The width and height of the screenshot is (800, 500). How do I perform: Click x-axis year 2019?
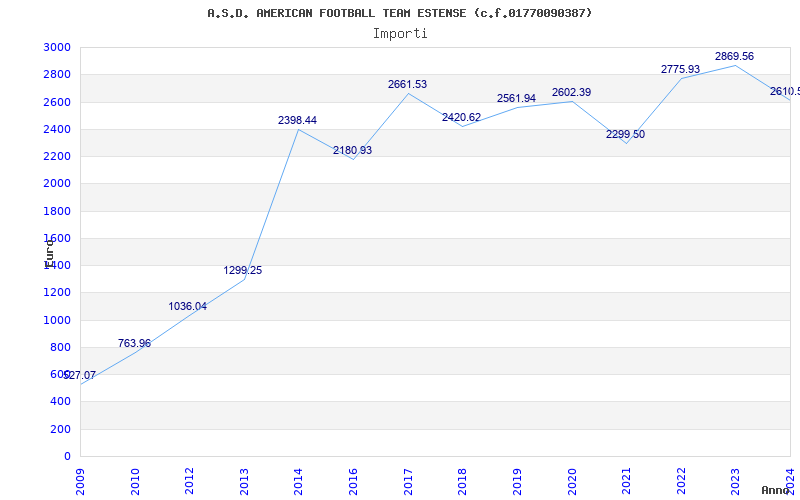point(517,481)
